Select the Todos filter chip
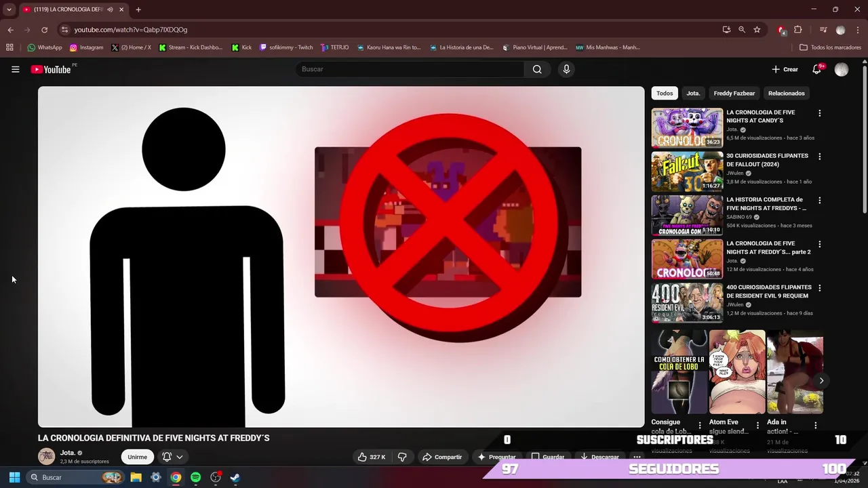Viewport: 868px width, 488px height. tap(665, 93)
